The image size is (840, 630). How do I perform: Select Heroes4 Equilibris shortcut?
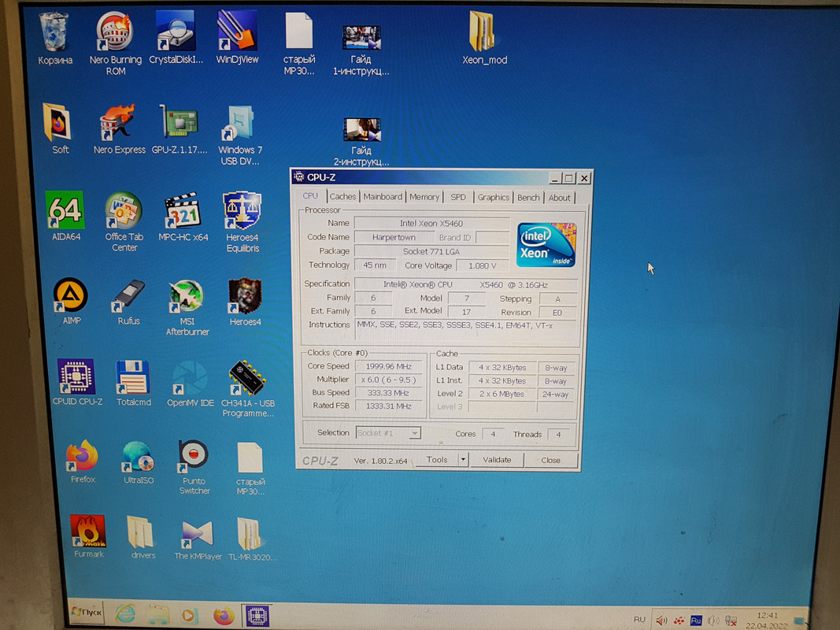point(242,221)
